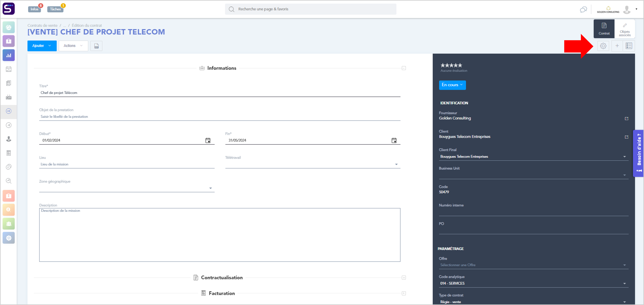Open the circular currency refresh sidebar icon
This screenshot has height=305, width=644.
[x=9, y=167]
